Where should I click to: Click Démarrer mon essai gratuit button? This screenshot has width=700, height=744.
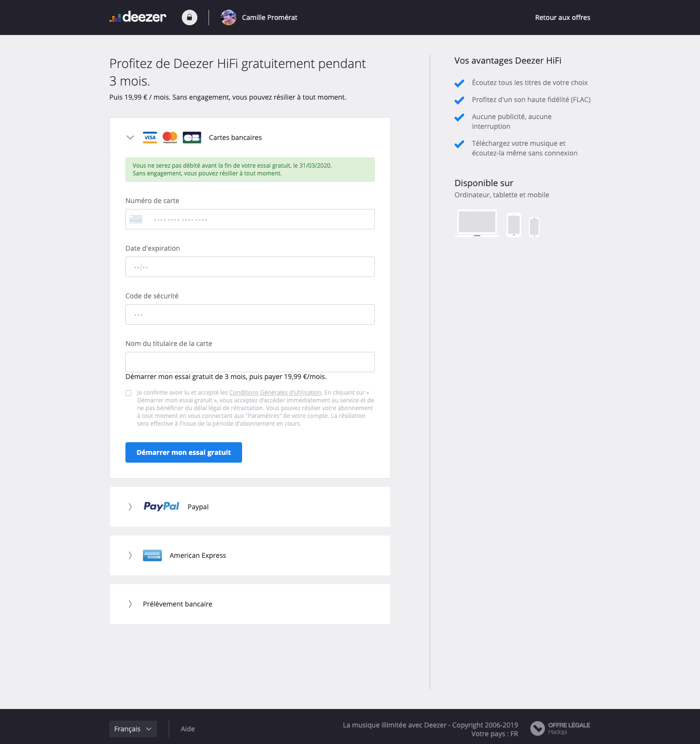[x=184, y=452]
